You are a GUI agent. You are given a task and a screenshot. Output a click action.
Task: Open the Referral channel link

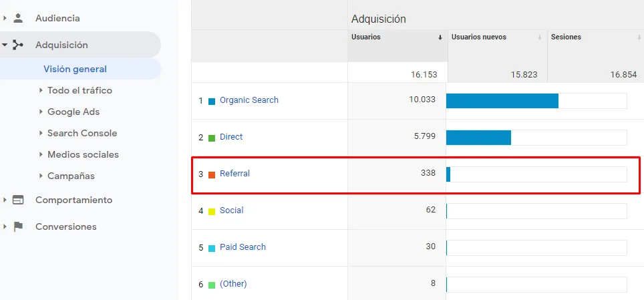tap(234, 174)
